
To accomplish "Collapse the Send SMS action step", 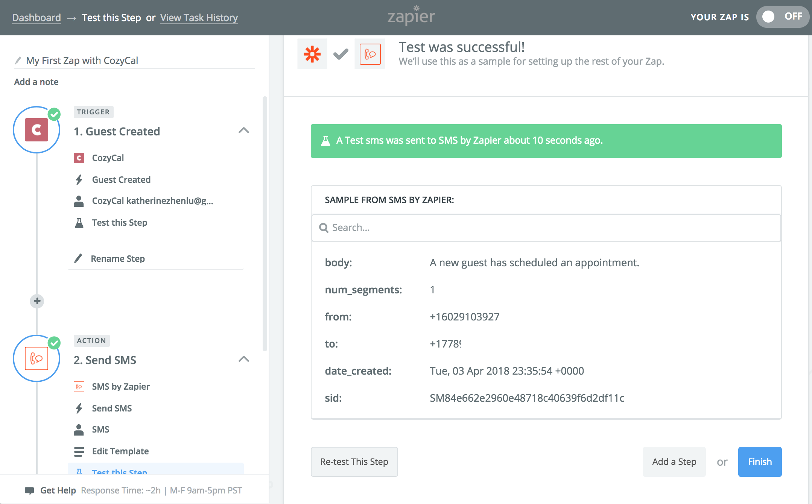I will (x=244, y=360).
